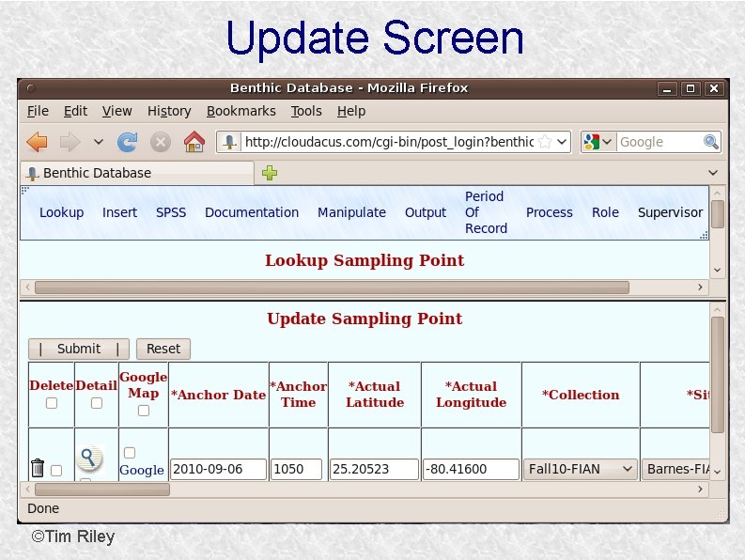Click the grey forward arrow button
745x560 pixels.
pyautogui.click(x=70, y=142)
